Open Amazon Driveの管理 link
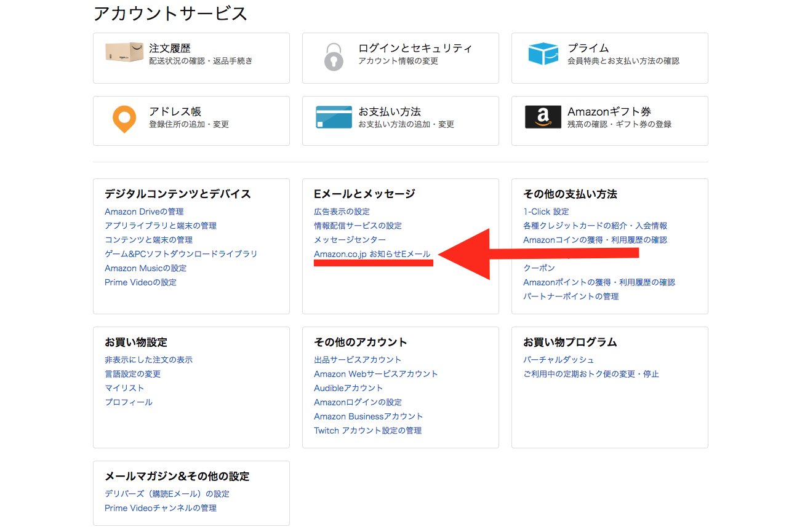 tap(144, 212)
